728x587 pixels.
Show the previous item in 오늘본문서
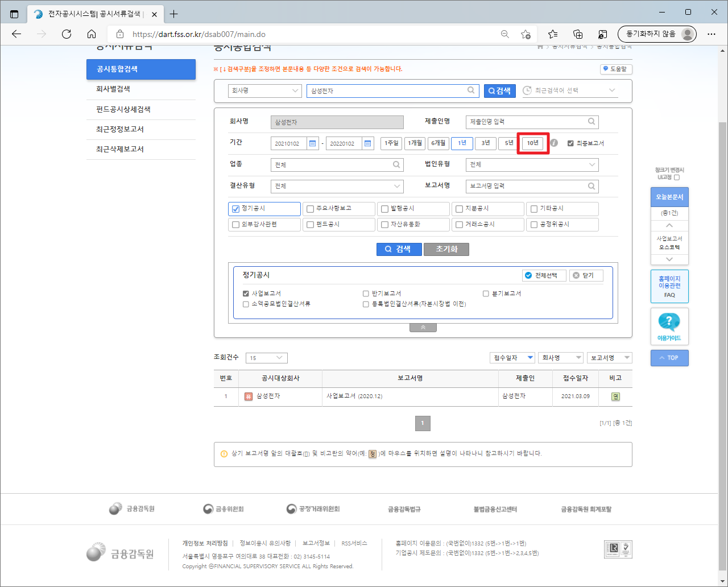669,225
